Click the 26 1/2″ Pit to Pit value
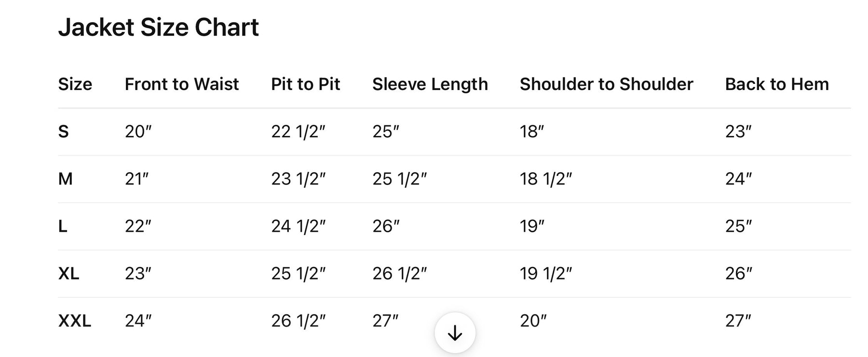Viewport: 868px width, 357px height. click(298, 321)
